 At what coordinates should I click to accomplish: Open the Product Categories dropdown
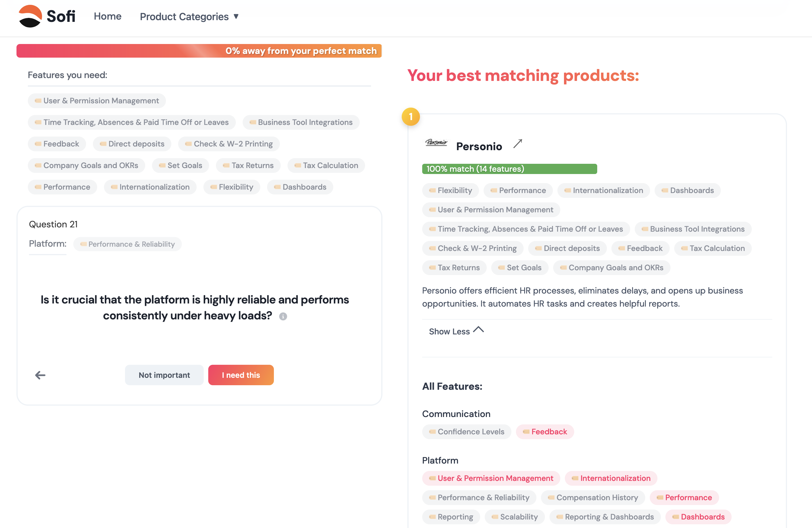coord(189,16)
